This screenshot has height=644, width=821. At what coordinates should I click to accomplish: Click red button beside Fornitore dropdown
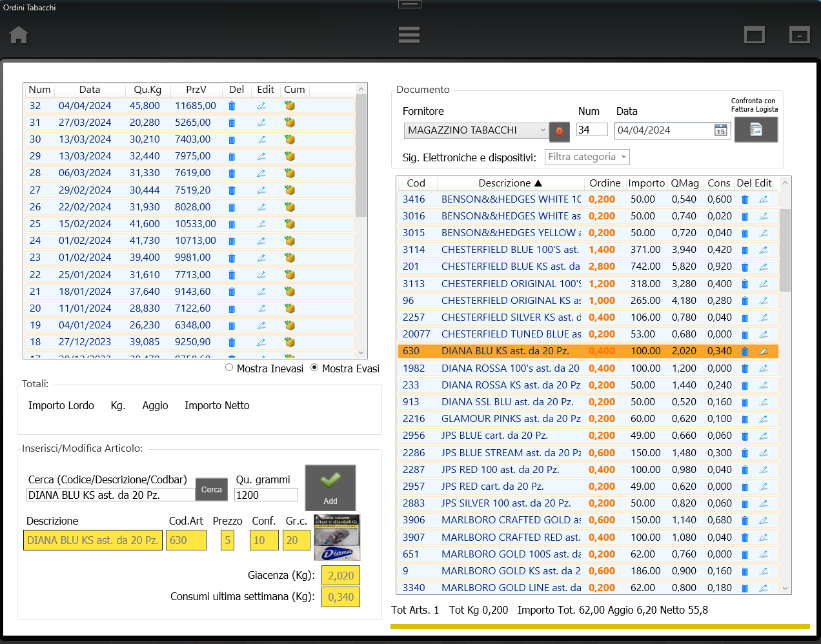pyautogui.click(x=559, y=131)
